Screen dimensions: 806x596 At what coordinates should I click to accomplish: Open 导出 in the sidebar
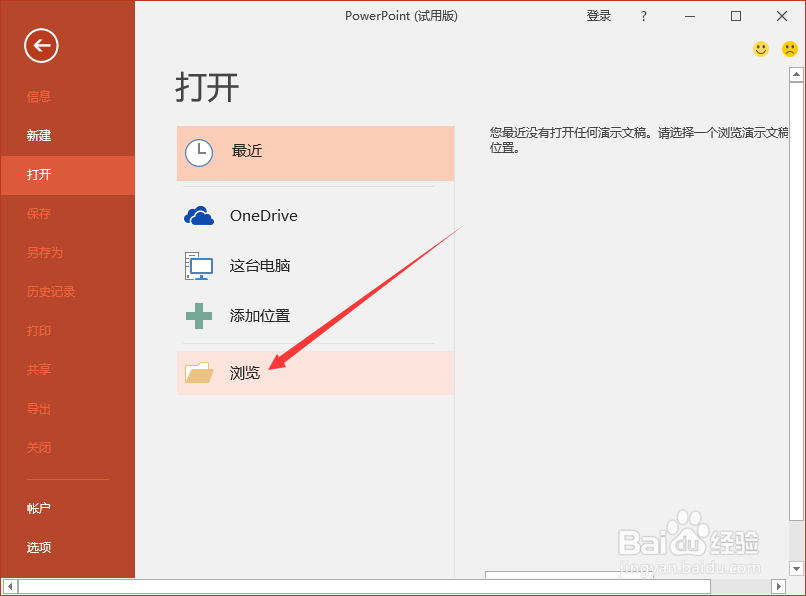point(39,409)
